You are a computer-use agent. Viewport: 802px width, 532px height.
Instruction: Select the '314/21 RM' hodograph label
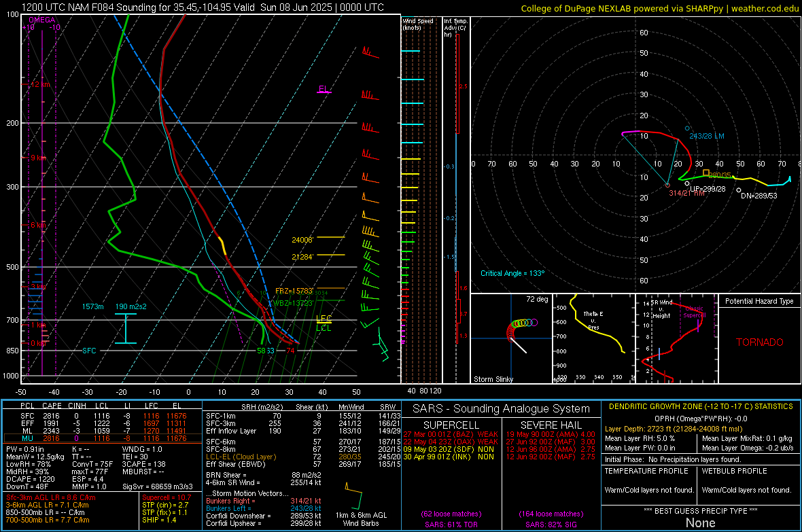coord(686,193)
